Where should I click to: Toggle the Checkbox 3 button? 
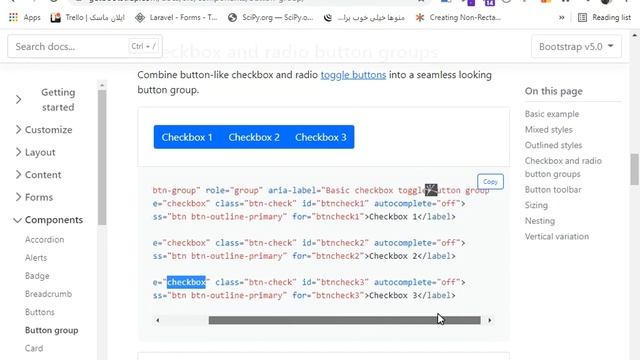(x=321, y=137)
